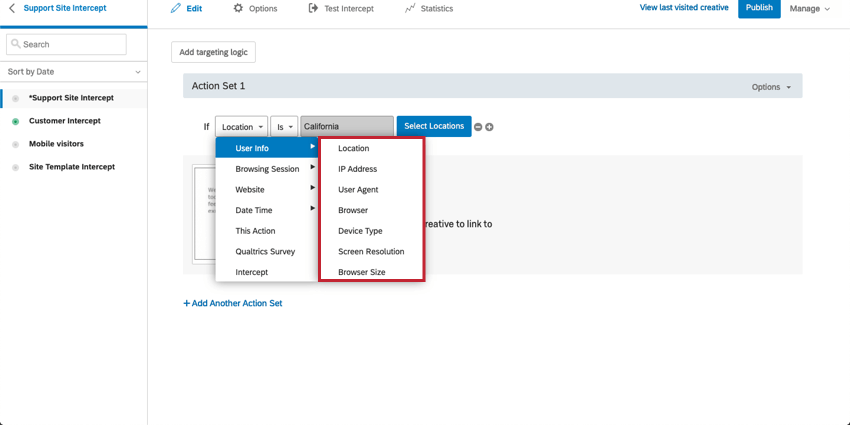
Task: Click status dot beside Mobile visitors
Action: pos(16,145)
